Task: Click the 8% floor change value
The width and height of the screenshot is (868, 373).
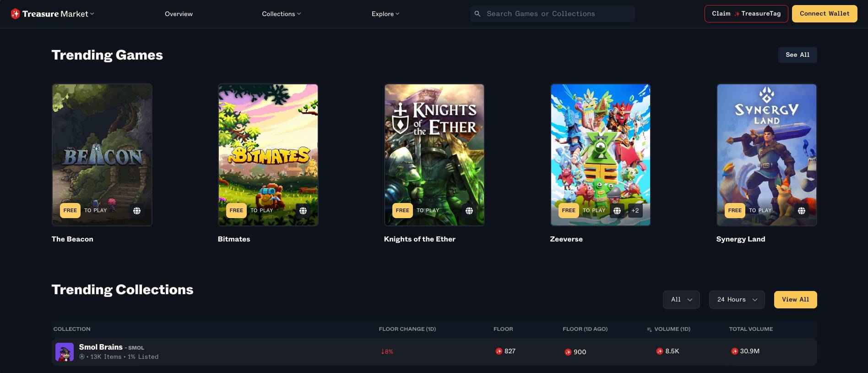Action: (x=387, y=351)
